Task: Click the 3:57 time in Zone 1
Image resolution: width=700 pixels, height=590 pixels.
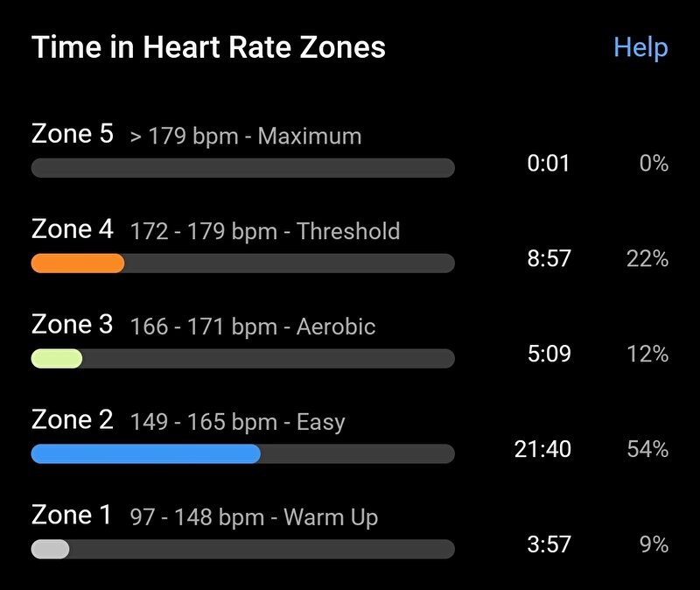Action: [549, 544]
